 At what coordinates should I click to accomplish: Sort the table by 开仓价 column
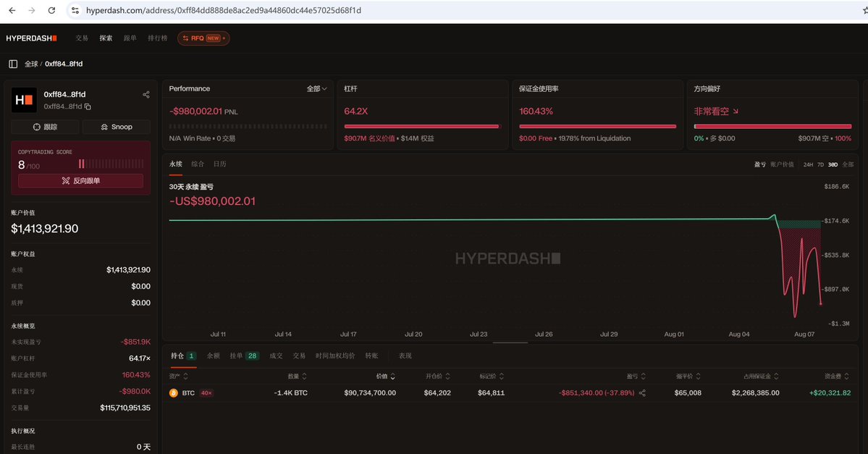point(438,377)
